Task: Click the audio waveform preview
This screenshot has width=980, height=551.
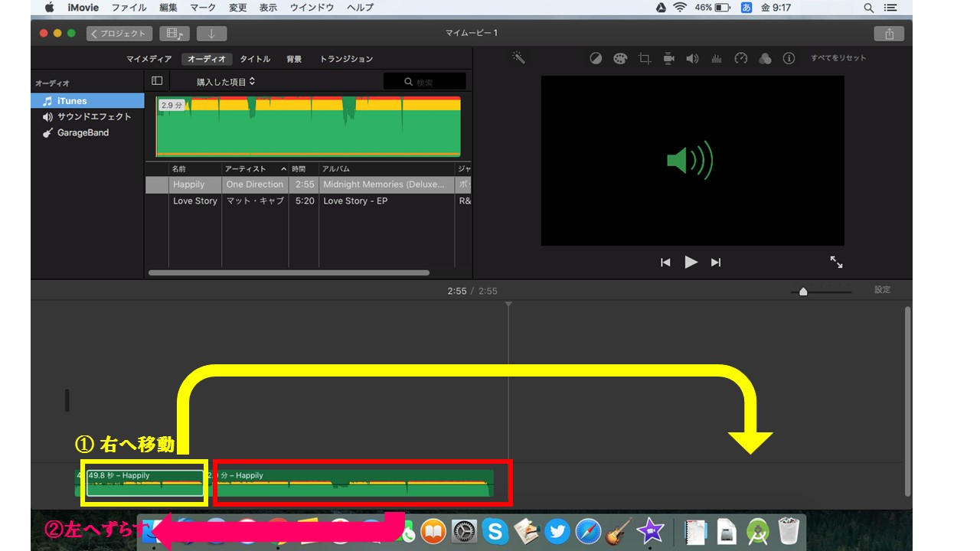Action: point(308,126)
